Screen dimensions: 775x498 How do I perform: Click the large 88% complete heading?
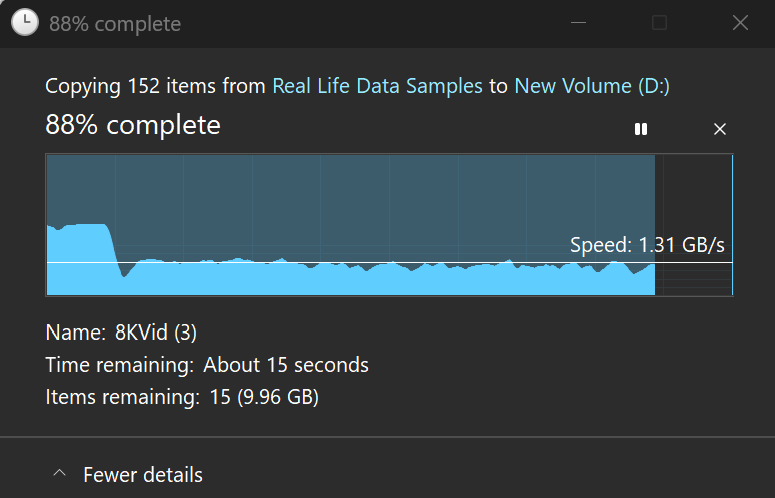(133, 125)
